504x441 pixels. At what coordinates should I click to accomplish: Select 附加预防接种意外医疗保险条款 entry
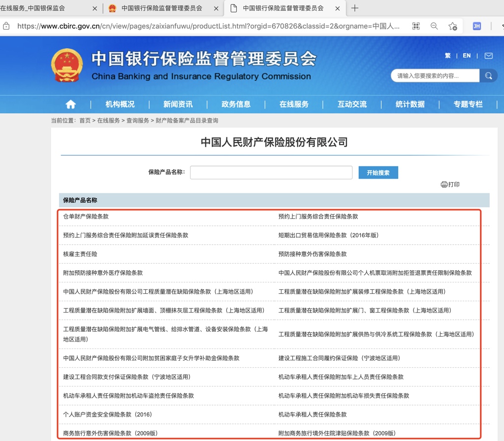pyautogui.click(x=103, y=273)
